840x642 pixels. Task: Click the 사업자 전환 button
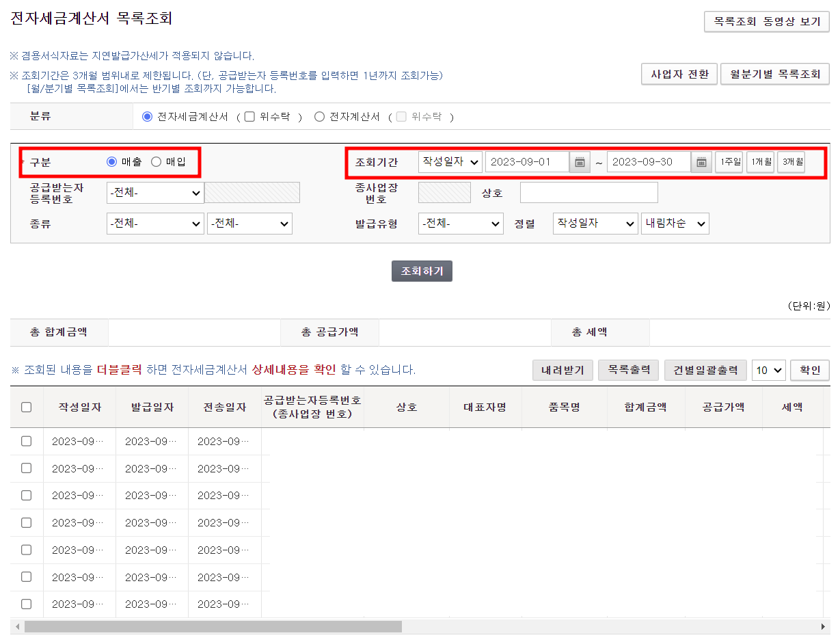coord(678,74)
